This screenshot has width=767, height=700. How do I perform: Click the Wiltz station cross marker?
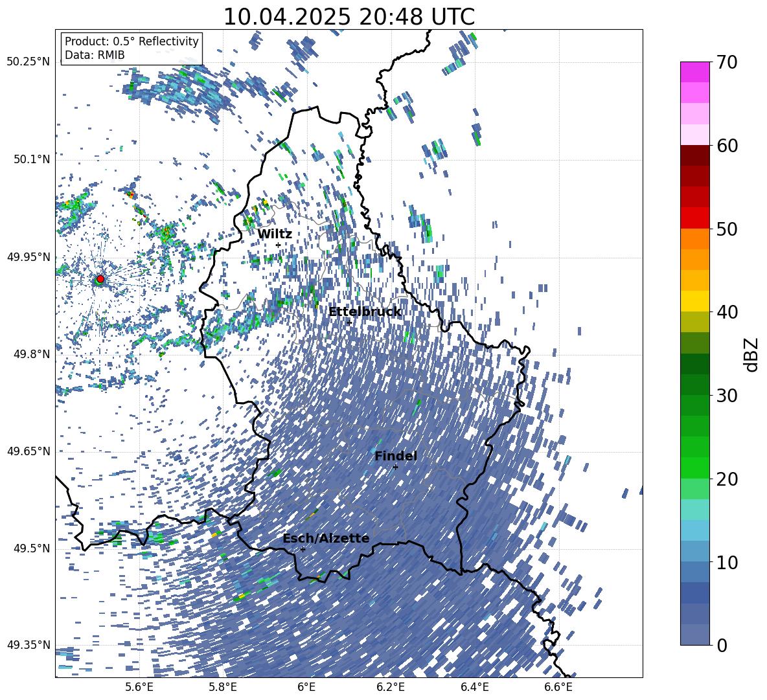(279, 245)
